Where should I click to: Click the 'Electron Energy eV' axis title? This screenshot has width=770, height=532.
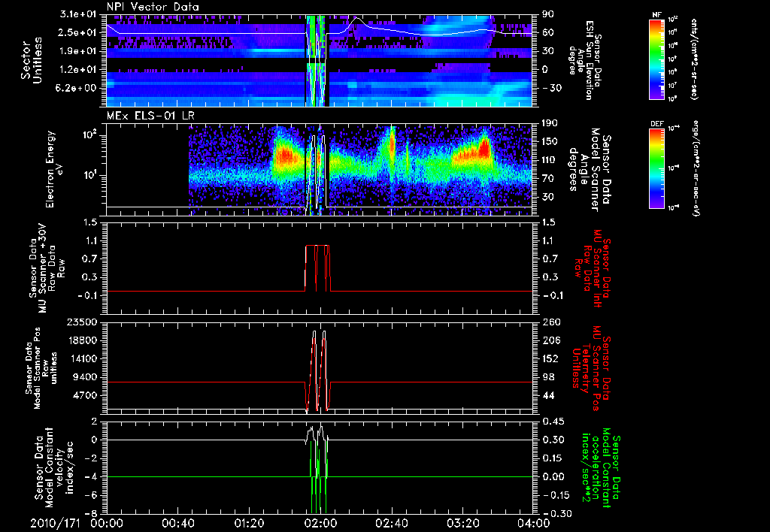point(56,169)
